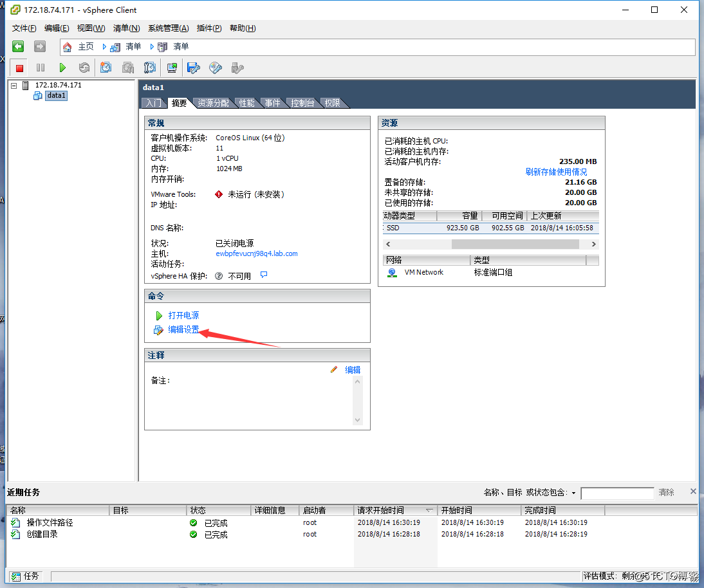
Task: Click the 状态 column header in tasks
Action: pyautogui.click(x=218, y=510)
